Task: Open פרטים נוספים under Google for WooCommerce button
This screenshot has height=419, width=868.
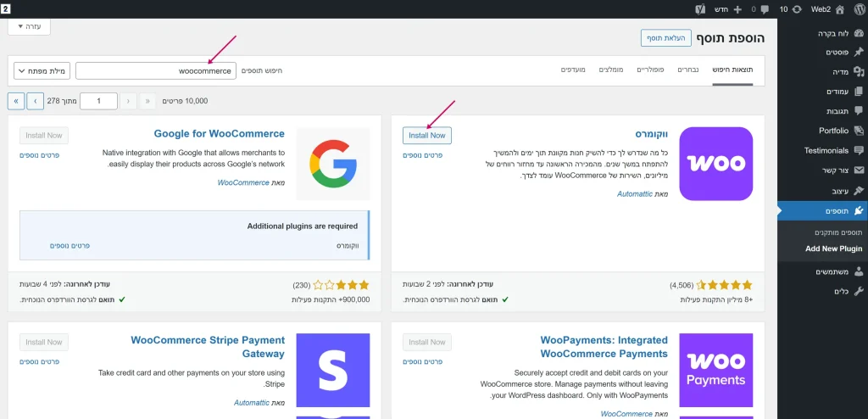Action: click(x=39, y=155)
